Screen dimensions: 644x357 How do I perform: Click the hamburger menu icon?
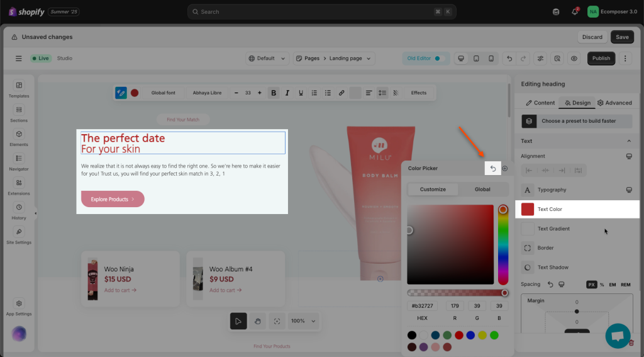18,59
